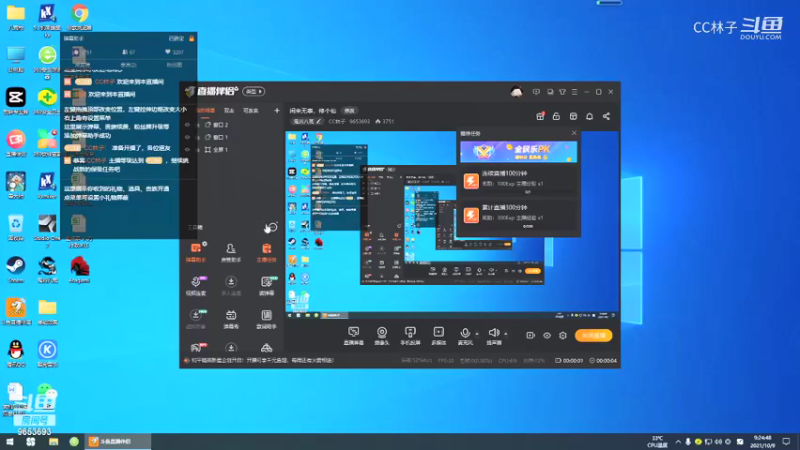Open the stream settings gear
800x450 pixels.
(x=563, y=335)
